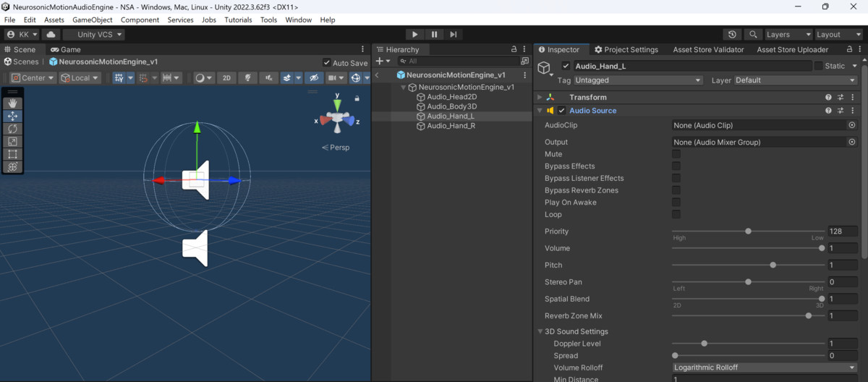Open the global search icon
The image size is (868, 382).
[753, 34]
